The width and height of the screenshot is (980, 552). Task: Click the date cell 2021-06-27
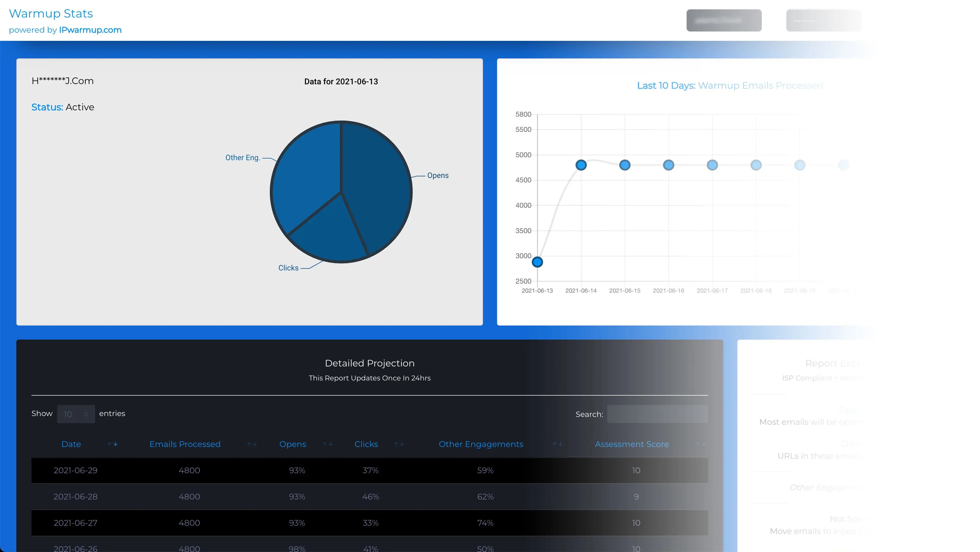click(x=75, y=523)
